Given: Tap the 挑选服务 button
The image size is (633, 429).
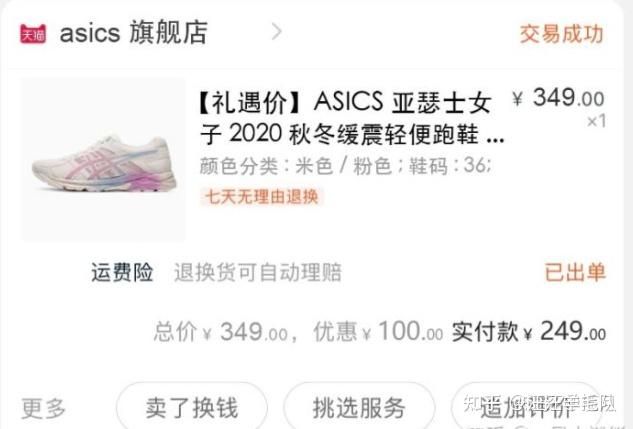Looking at the screenshot, I should (359, 407).
